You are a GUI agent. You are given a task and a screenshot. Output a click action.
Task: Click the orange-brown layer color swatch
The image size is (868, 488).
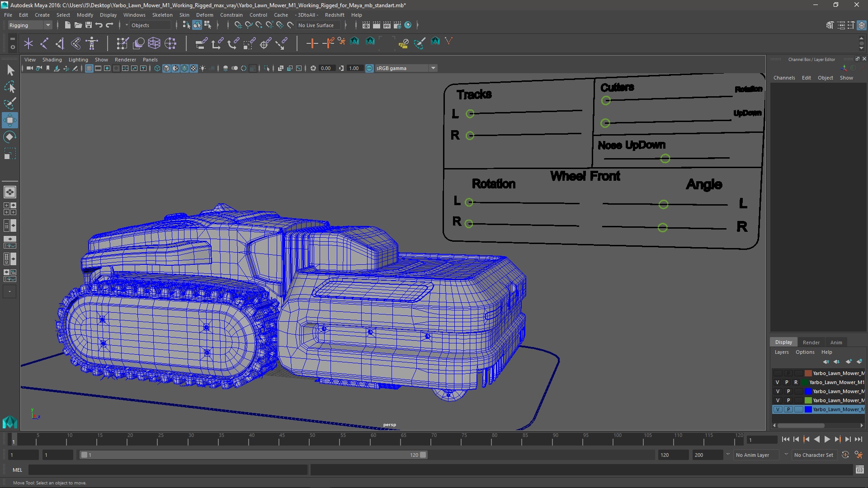coord(808,373)
